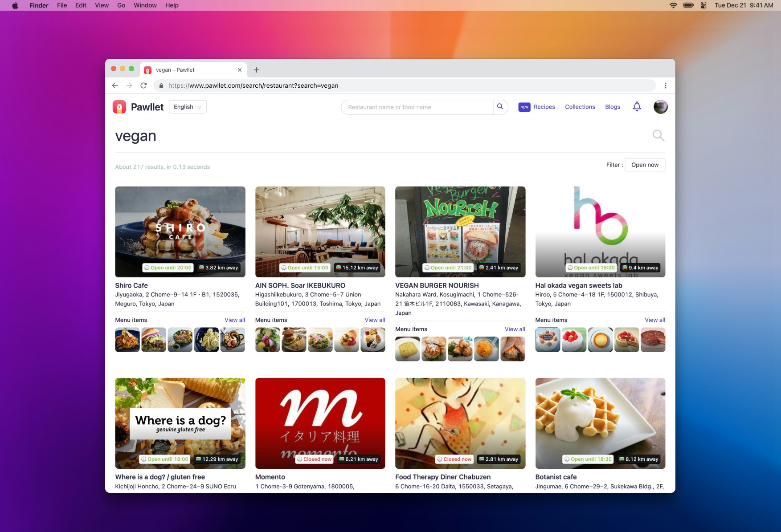Screen dimensions: 781x532
Task: Open the red Momento logo image
Action: pos(320,423)
